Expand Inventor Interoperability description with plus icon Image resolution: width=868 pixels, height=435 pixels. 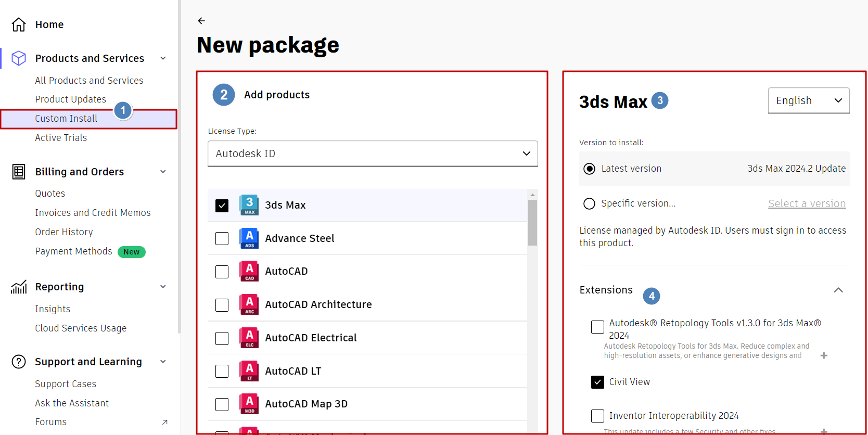(x=824, y=431)
